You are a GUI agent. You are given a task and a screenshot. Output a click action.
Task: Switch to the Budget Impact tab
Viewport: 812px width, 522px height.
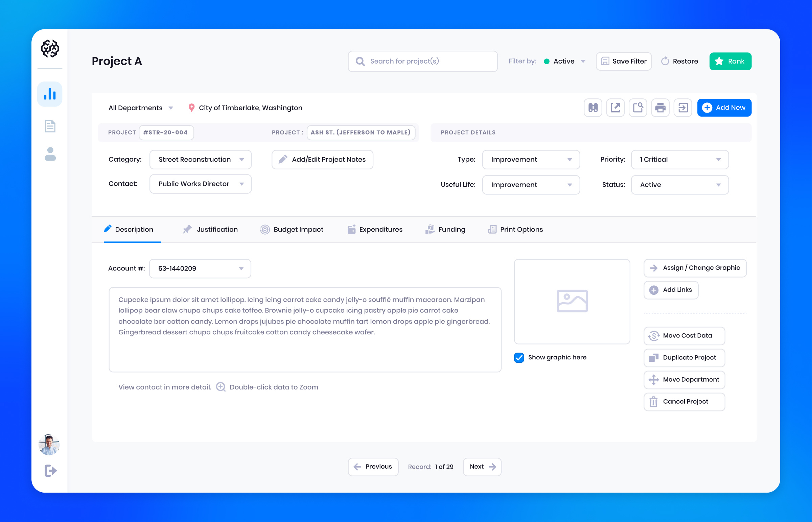coord(292,229)
